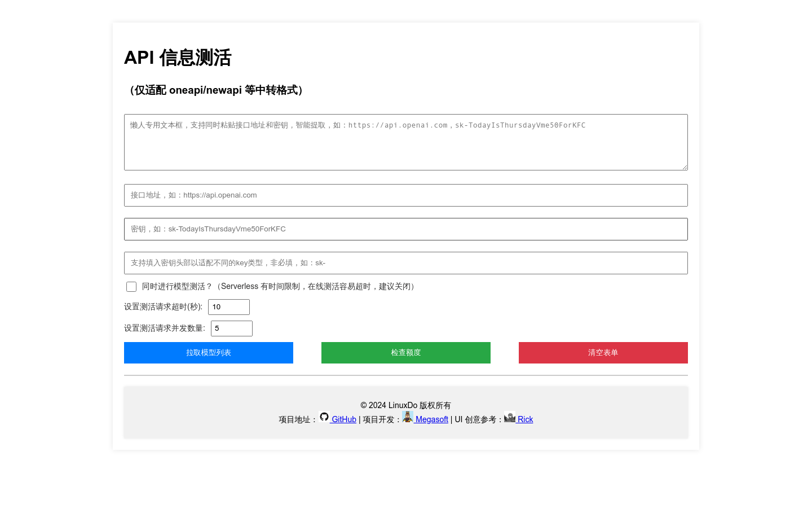Click the green 检查额度 button
Image resolution: width=812 pixels, height=508 pixels.
406,353
